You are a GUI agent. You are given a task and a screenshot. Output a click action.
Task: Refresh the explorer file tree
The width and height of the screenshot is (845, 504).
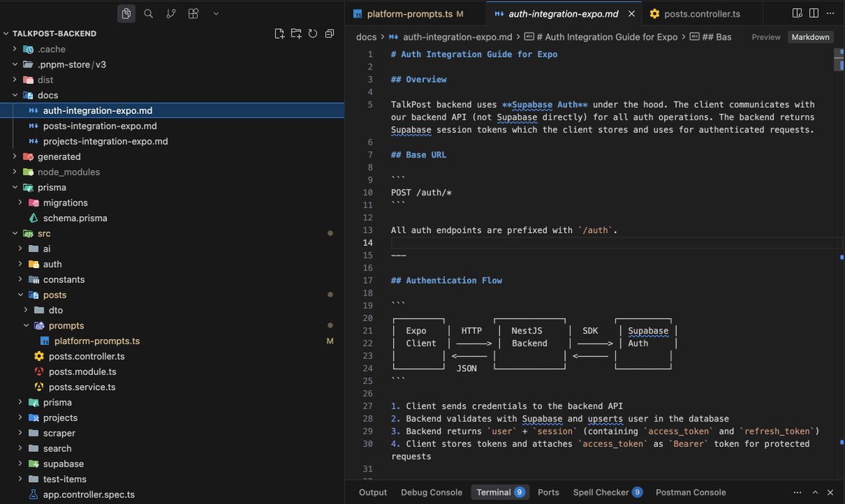[x=313, y=33]
